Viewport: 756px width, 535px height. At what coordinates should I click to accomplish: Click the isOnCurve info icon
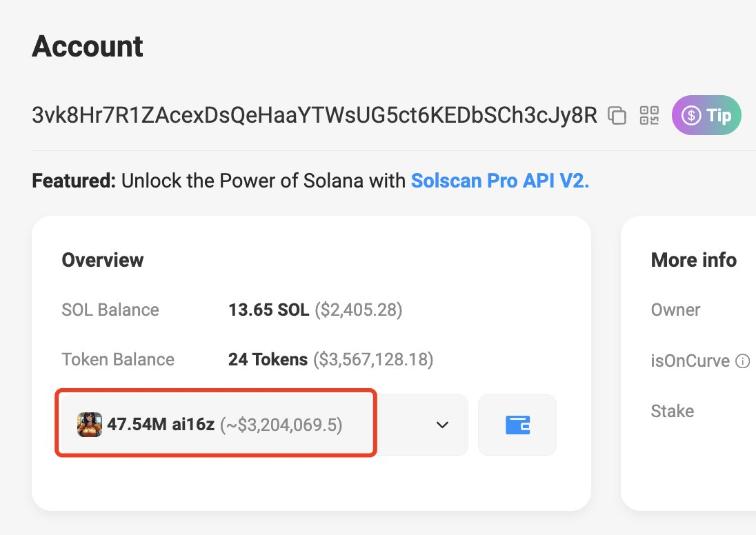[x=742, y=361]
